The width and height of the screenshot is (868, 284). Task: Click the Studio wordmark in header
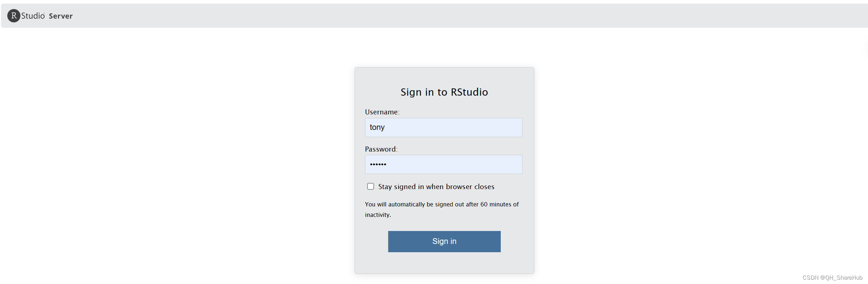(33, 16)
